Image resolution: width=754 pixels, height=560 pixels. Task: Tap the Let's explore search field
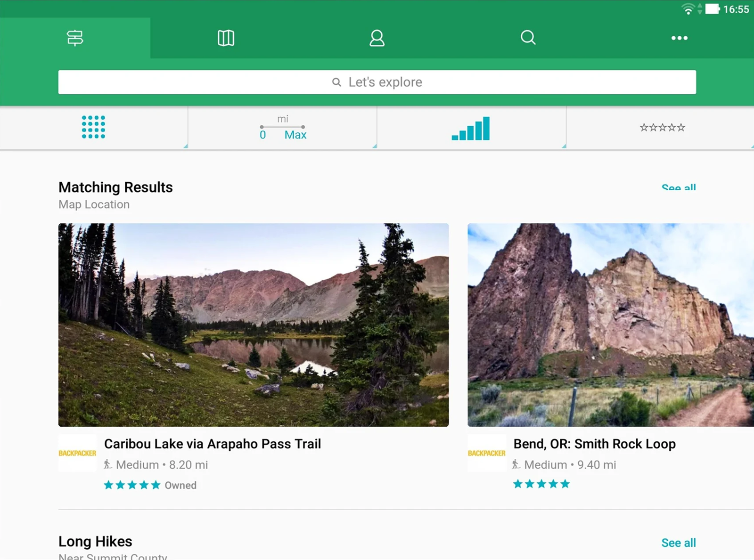tap(377, 82)
